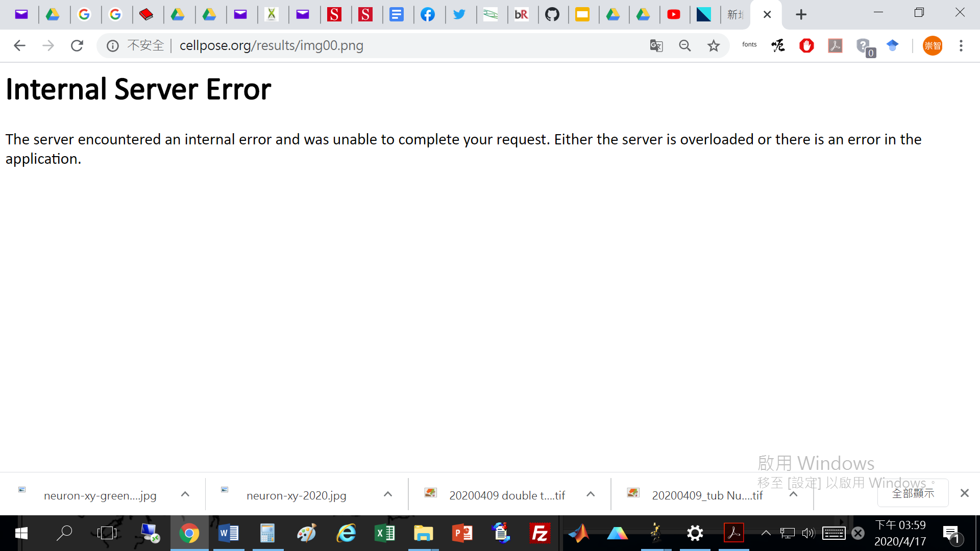Expand options for 20200409 double tif download
Image resolution: width=980 pixels, height=551 pixels.
(x=591, y=494)
